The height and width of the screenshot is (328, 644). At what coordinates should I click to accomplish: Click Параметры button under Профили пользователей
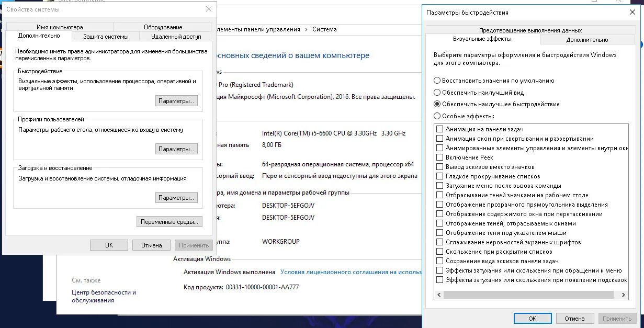point(177,149)
